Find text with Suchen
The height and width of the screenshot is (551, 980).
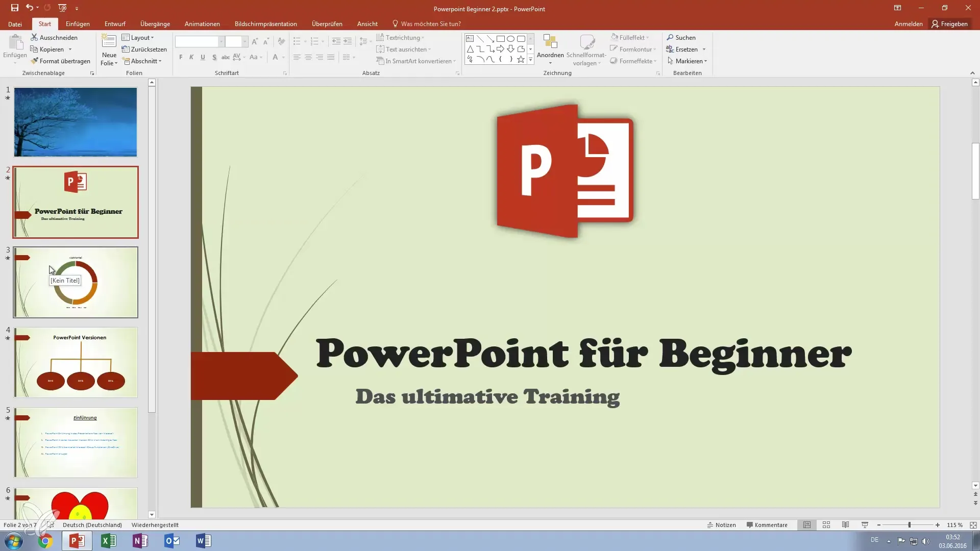pos(681,38)
